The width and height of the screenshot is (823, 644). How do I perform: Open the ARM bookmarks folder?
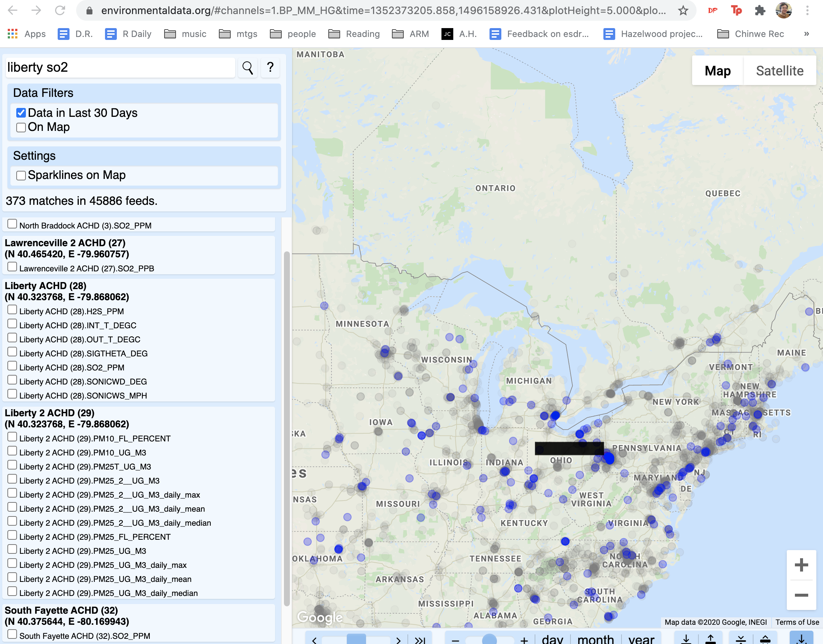pos(410,34)
